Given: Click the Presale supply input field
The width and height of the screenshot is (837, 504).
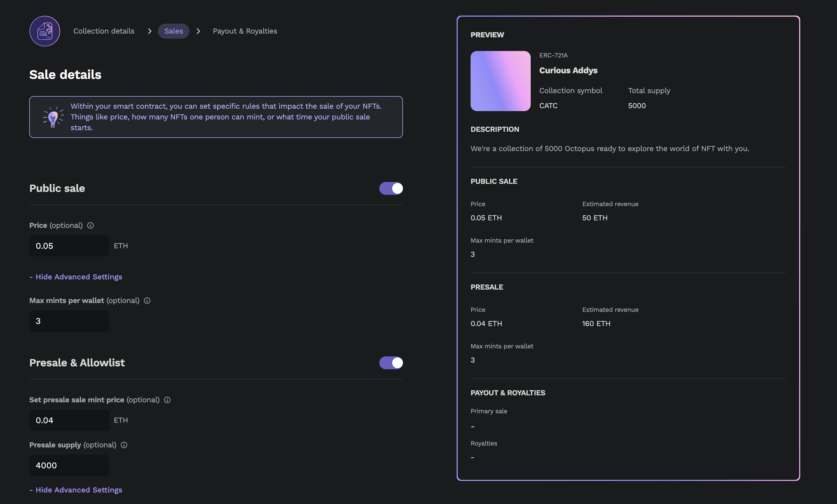Looking at the screenshot, I should tap(69, 465).
